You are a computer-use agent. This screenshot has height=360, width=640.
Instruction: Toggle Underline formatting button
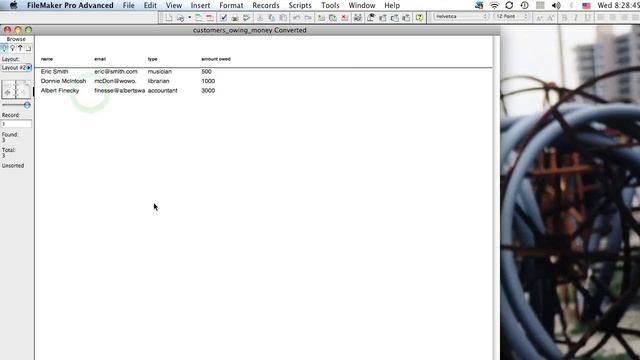[x=587, y=18]
